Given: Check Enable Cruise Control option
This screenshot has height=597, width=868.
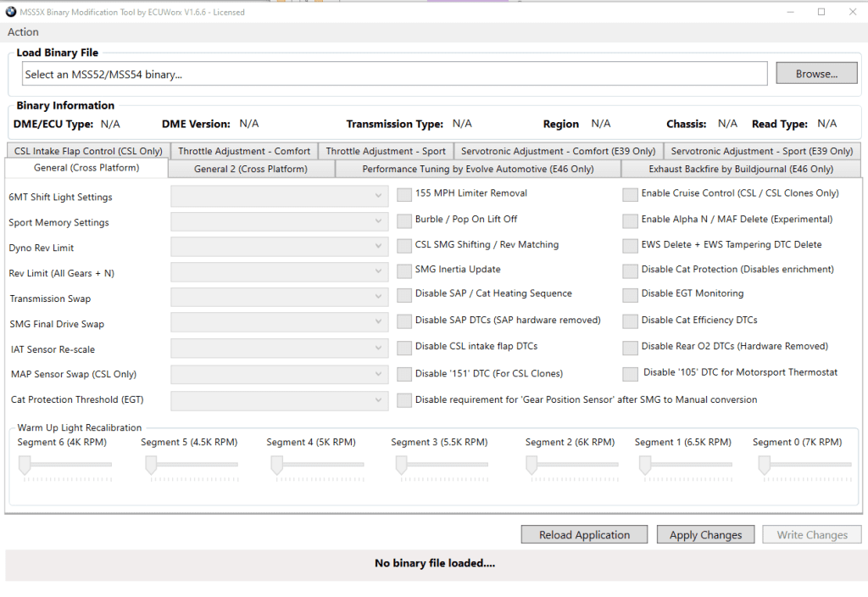Looking at the screenshot, I should pyautogui.click(x=630, y=193).
